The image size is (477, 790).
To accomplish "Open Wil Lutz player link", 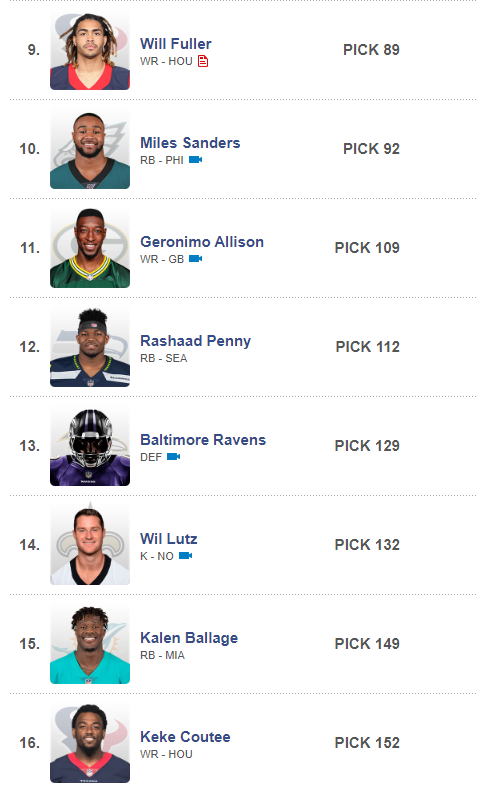I will [x=169, y=539].
